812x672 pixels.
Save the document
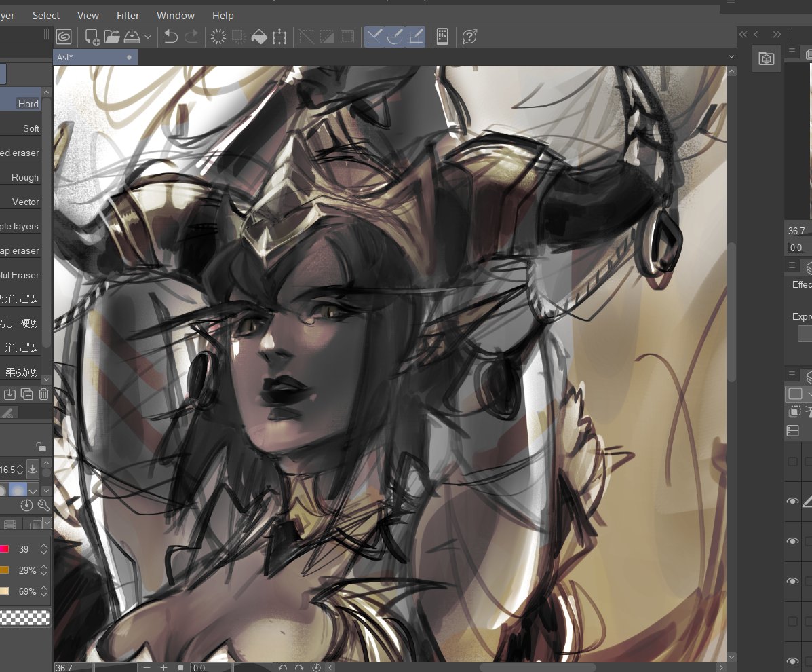132,37
